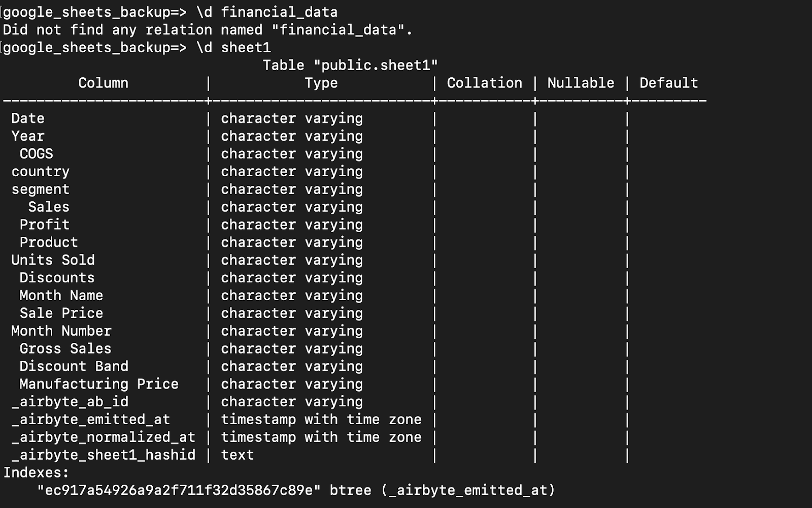Click the Indexes: label
The width and height of the screenshot is (812, 508).
36,473
